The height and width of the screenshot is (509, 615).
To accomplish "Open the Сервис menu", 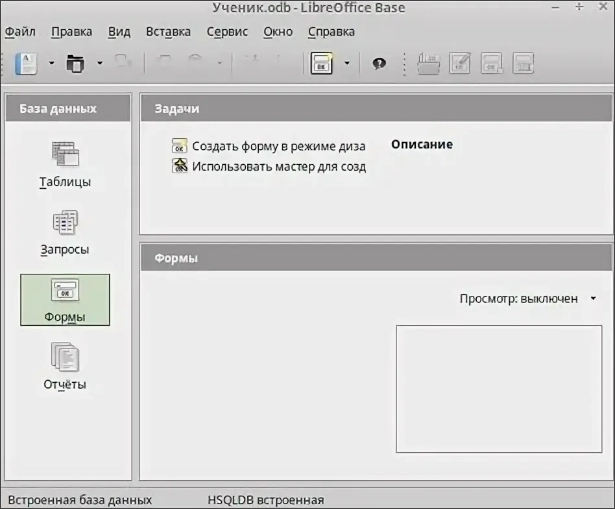I will click(227, 32).
